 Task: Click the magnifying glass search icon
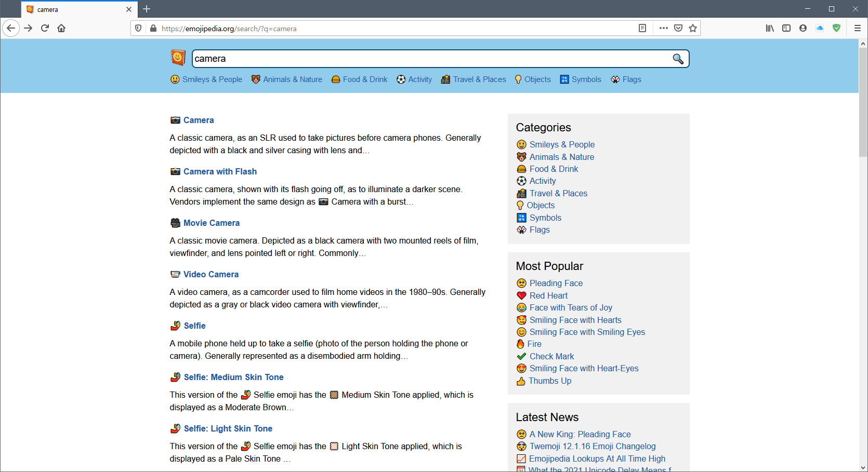tap(678, 59)
